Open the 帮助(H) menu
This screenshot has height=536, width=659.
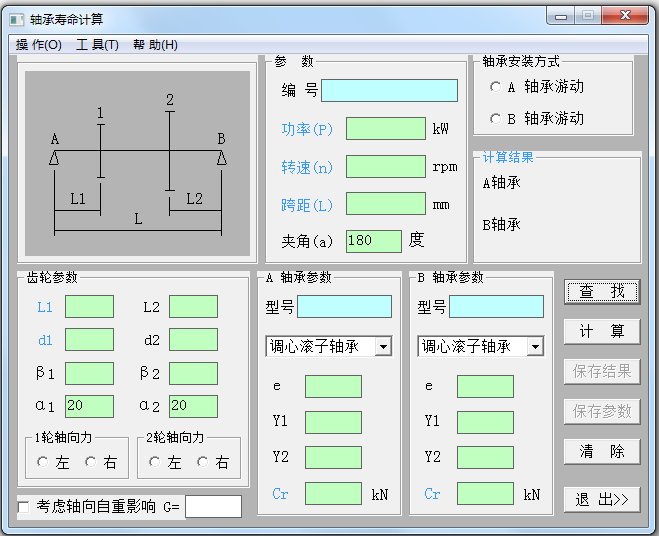[155, 45]
